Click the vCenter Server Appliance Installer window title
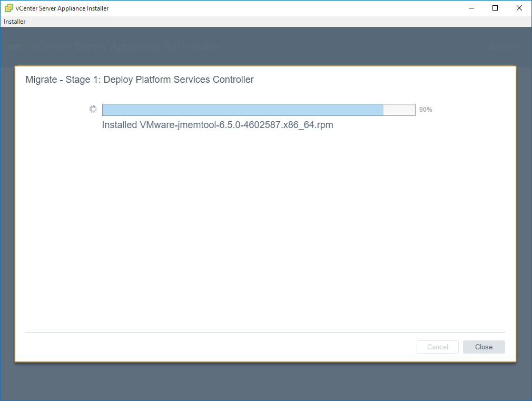Viewport: 532px width, 401px height. coord(62,8)
